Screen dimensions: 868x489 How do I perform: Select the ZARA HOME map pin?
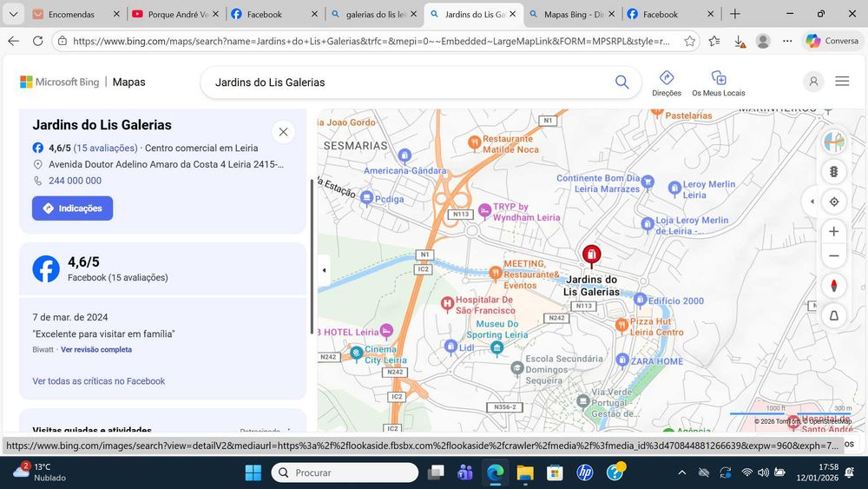tap(622, 360)
